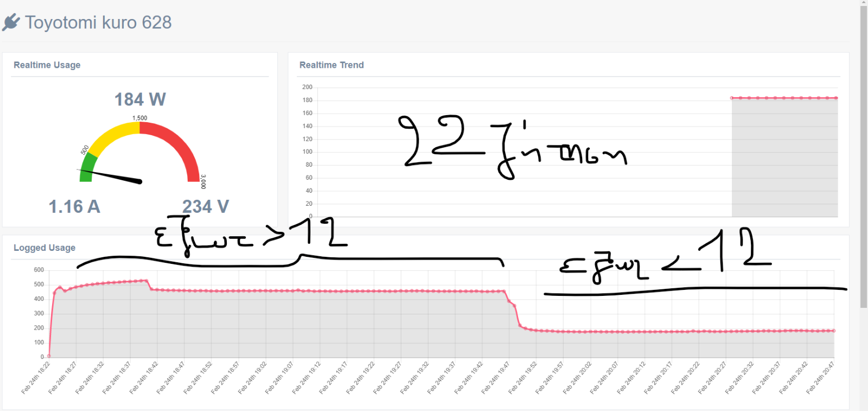Click the first Logged Usage data point at zero
This screenshot has height=411, width=868.
(49, 356)
